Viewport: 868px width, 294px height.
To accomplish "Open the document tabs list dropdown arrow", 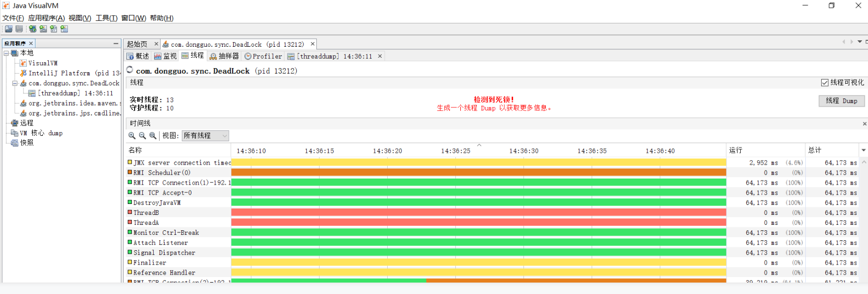I will (860, 42).
